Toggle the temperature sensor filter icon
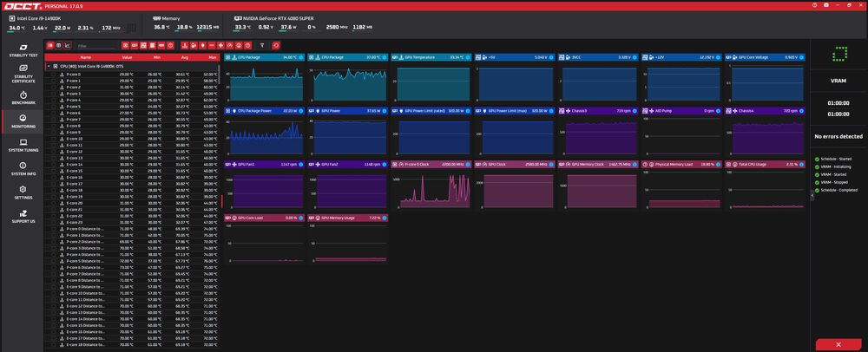 [x=185, y=45]
